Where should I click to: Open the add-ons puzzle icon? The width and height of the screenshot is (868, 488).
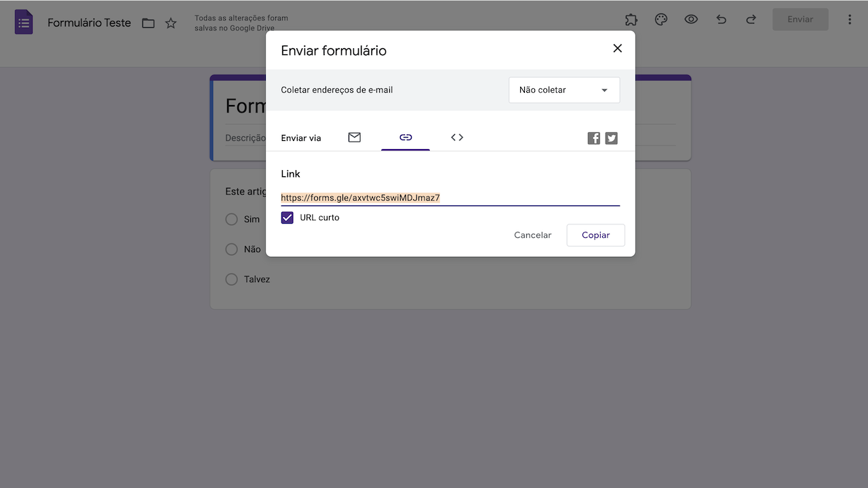[x=631, y=20]
